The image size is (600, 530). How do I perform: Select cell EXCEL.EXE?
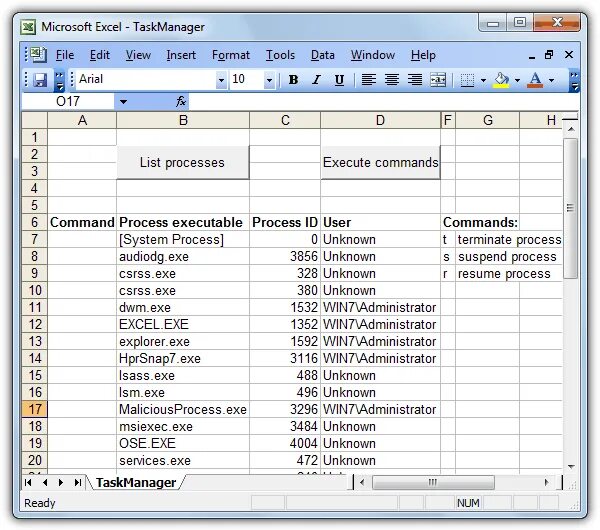pos(183,325)
